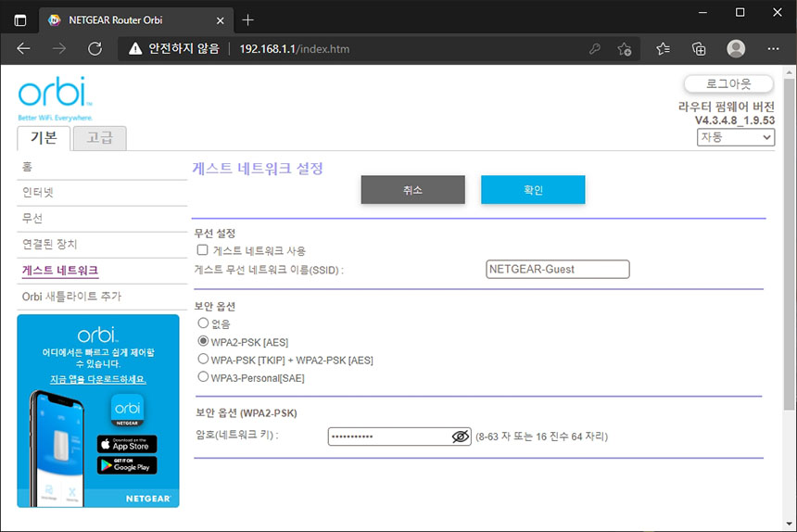The height and width of the screenshot is (532, 797).
Task: Click the address bar URL 192.168.1.1/index.htm
Action: pos(295,49)
